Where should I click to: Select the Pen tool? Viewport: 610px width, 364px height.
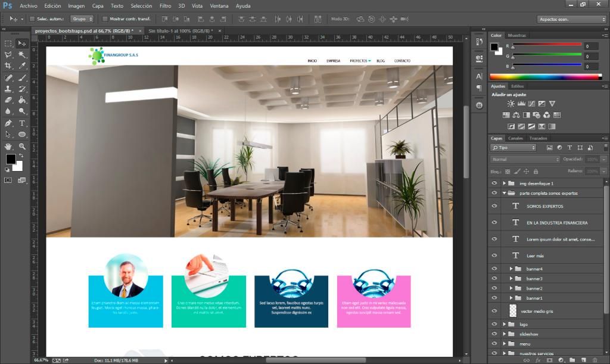(x=8, y=123)
